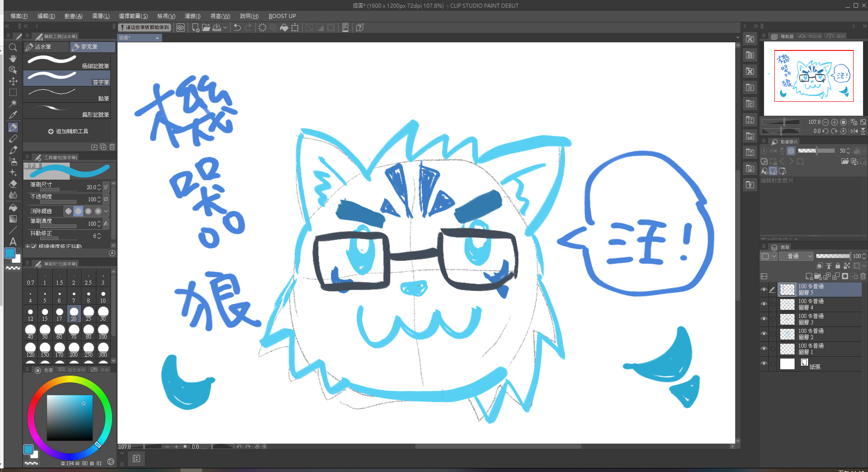This screenshot has height=472, width=868.
Task: Hide layer 圖層 4 with its eye icon
Action: point(764,304)
